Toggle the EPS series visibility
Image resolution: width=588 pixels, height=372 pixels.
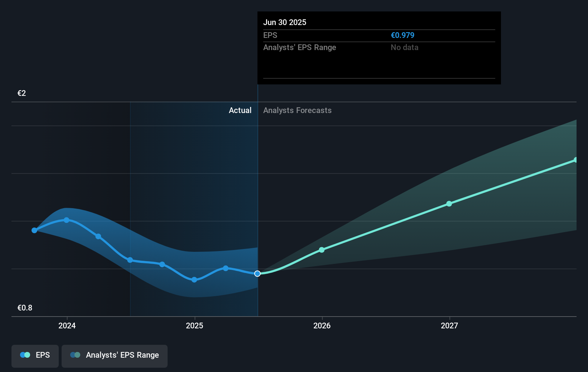coord(35,356)
